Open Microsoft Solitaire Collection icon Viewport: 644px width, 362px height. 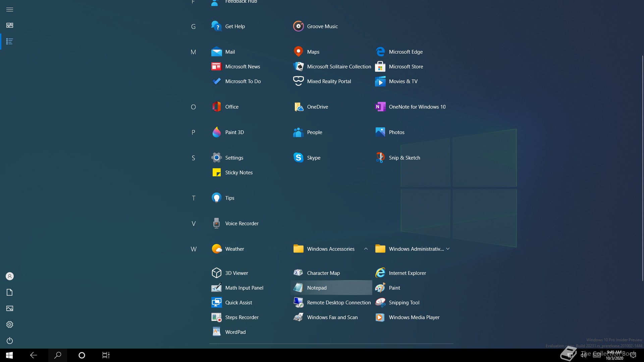coord(298,66)
